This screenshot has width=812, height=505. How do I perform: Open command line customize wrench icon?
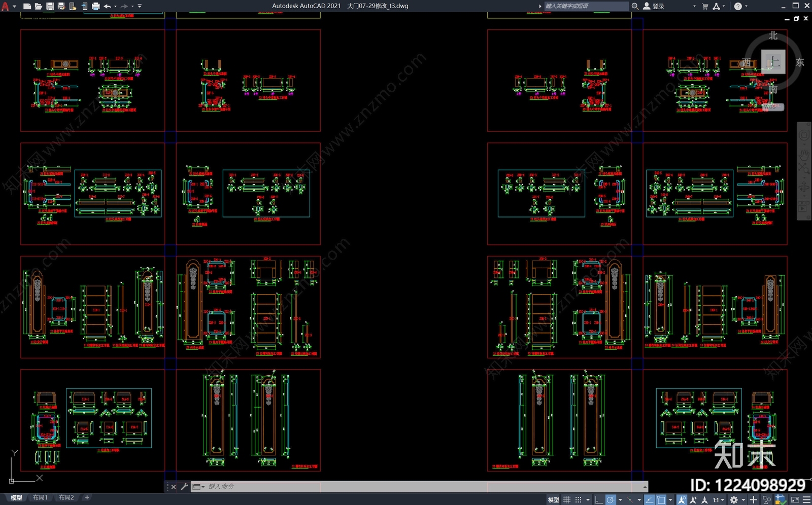coord(184,487)
